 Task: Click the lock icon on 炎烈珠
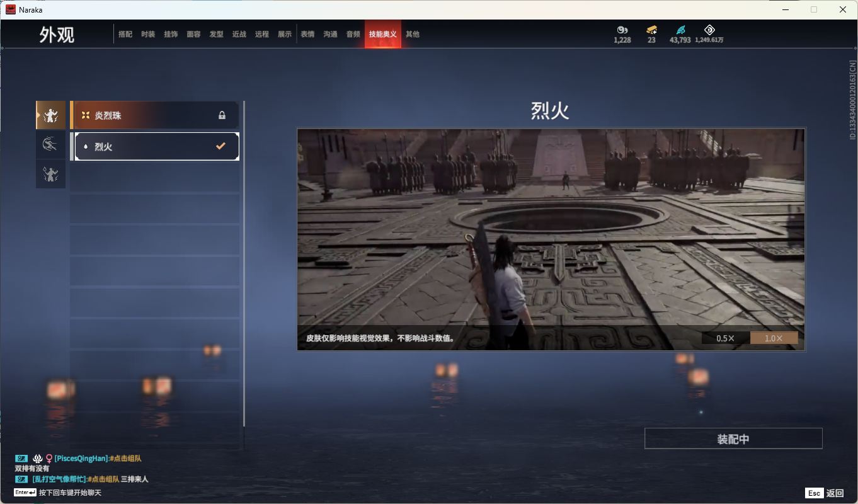click(222, 115)
